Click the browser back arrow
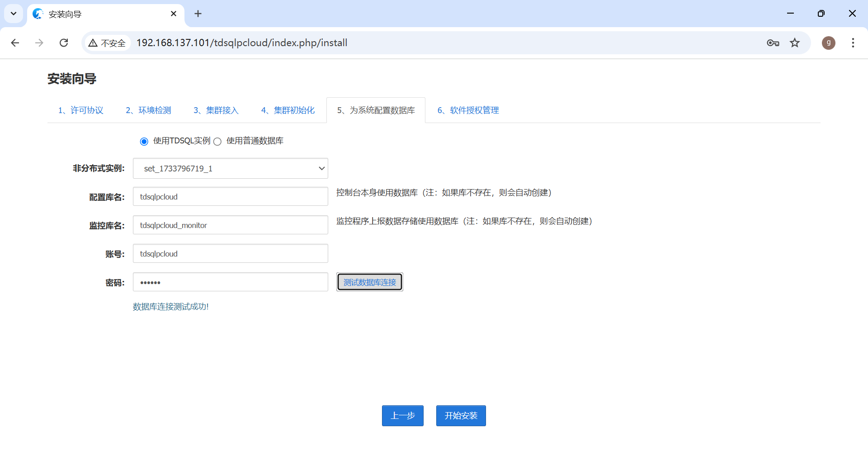Image resolution: width=868 pixels, height=456 pixels. [15, 43]
